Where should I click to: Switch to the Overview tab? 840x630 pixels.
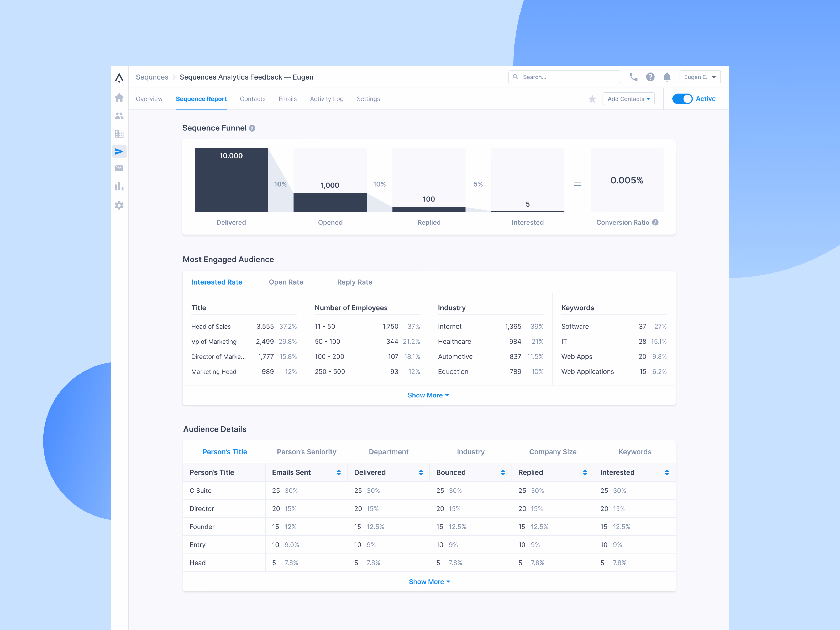(149, 99)
